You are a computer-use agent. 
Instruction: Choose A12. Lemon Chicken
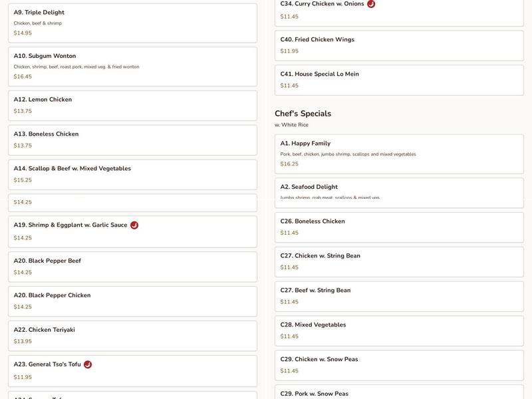point(132,105)
